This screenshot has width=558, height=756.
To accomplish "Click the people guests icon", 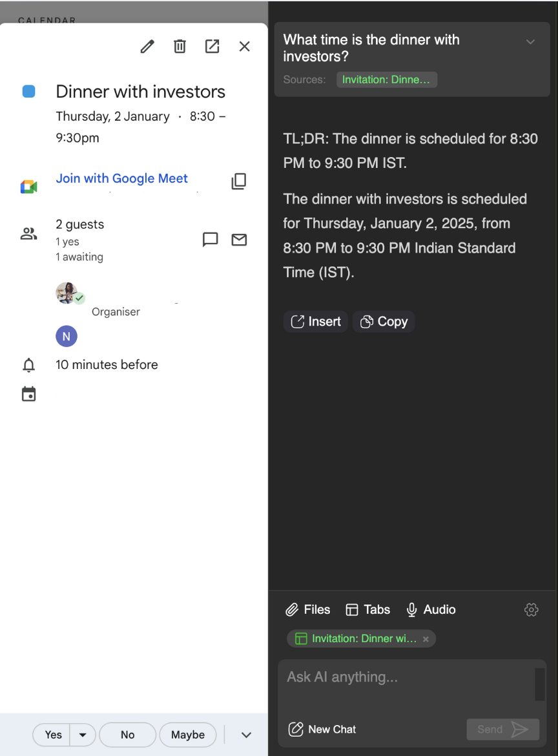I will (x=29, y=234).
